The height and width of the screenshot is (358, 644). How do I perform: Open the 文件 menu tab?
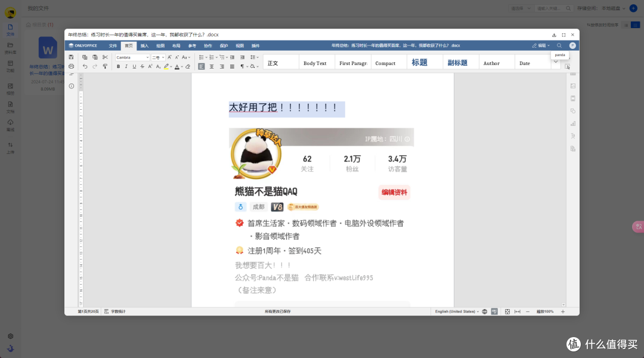pyautogui.click(x=113, y=45)
